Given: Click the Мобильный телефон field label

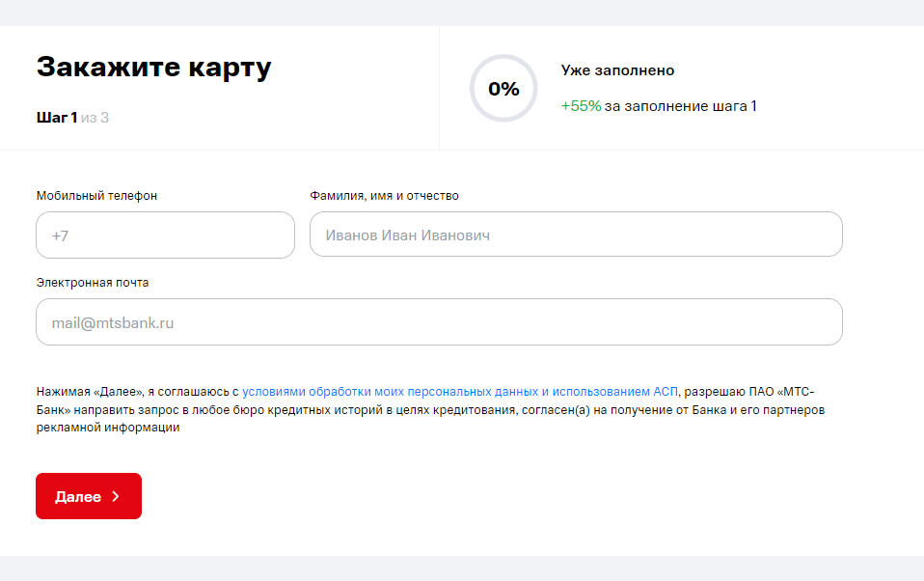Looking at the screenshot, I should (x=96, y=196).
